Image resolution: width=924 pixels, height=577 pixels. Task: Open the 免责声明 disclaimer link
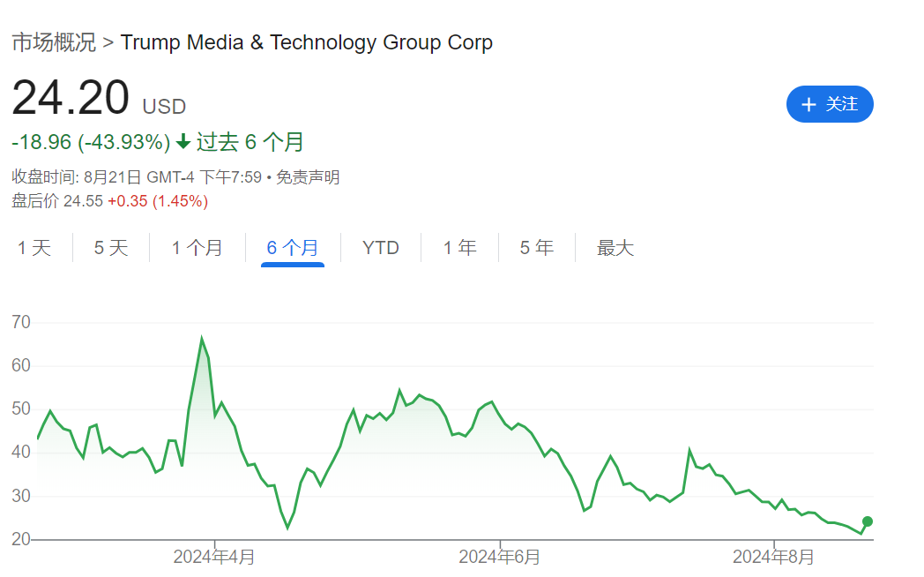[309, 176]
